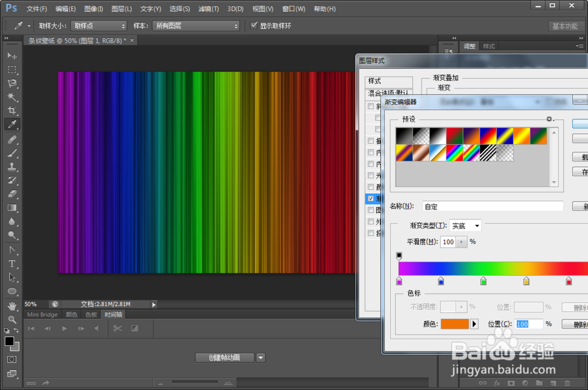
Task: Enable the 描边 style checkbox
Action: click(371, 141)
